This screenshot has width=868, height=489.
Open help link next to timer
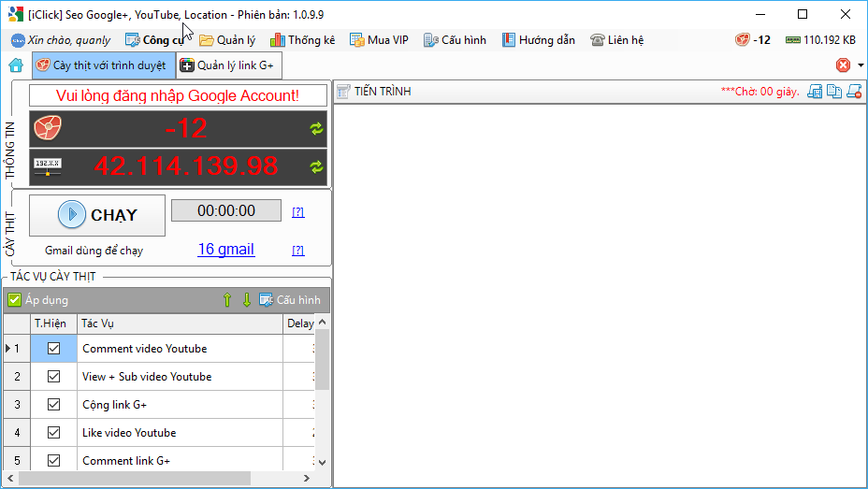coord(297,212)
